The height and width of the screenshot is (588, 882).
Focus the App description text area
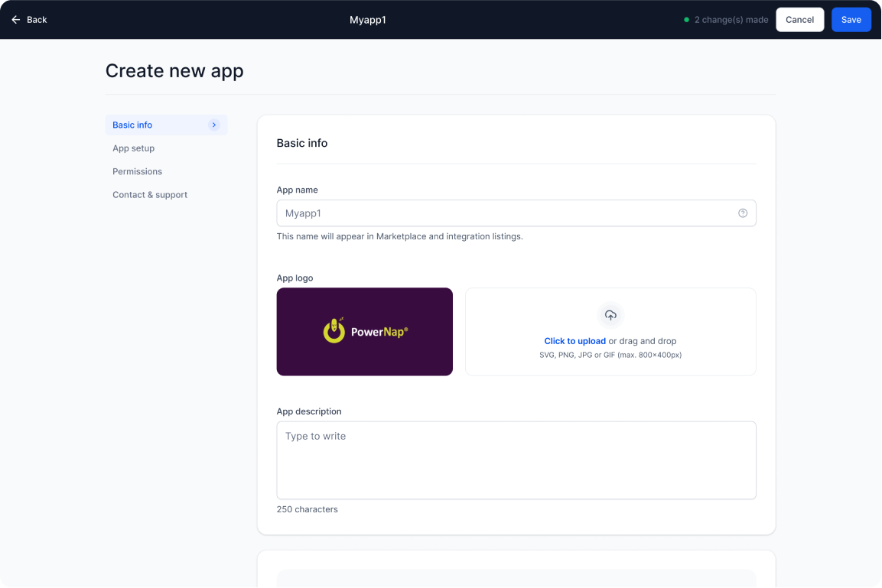pos(516,460)
